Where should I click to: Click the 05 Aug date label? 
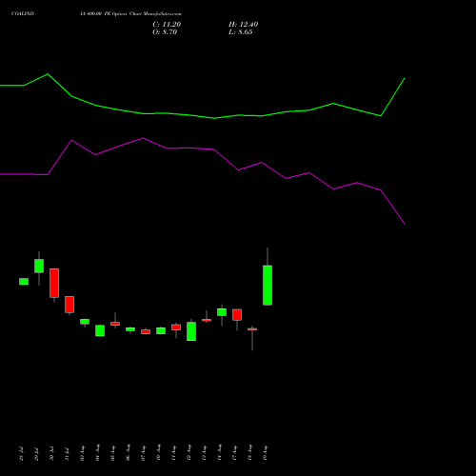(x=112, y=452)
